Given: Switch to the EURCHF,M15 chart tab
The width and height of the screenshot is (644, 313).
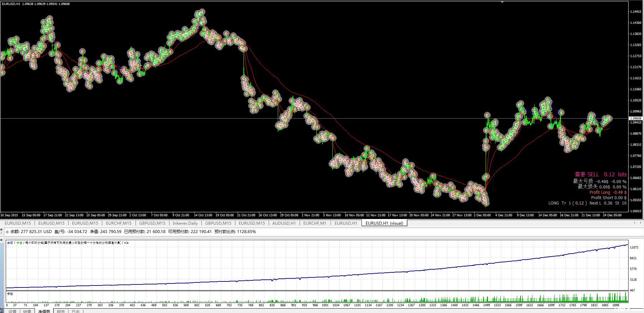Looking at the screenshot, I should (x=118, y=223).
